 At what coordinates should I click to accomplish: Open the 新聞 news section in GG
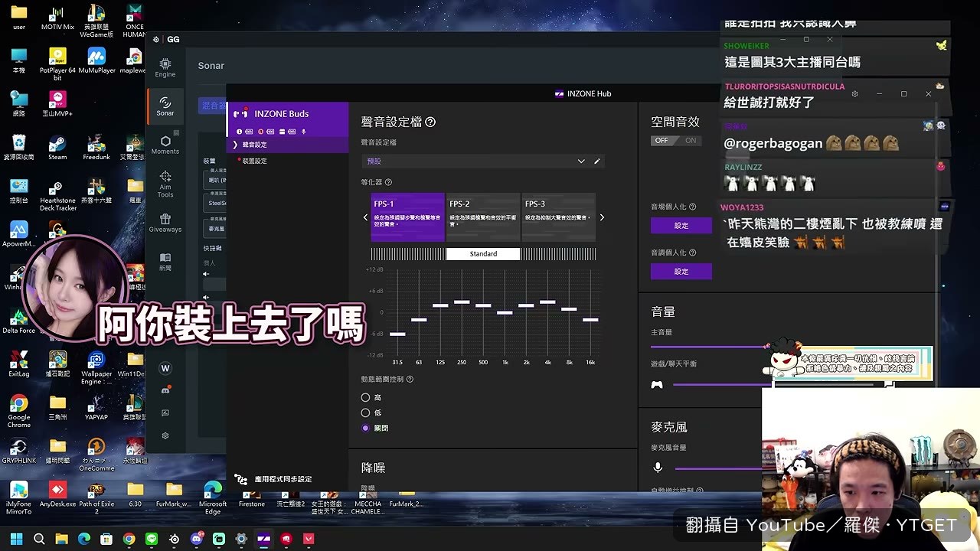click(x=165, y=262)
